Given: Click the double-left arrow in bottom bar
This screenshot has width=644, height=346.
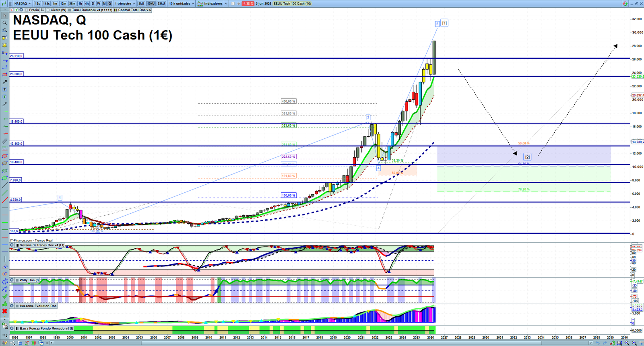Looking at the screenshot, I should [47, 343].
